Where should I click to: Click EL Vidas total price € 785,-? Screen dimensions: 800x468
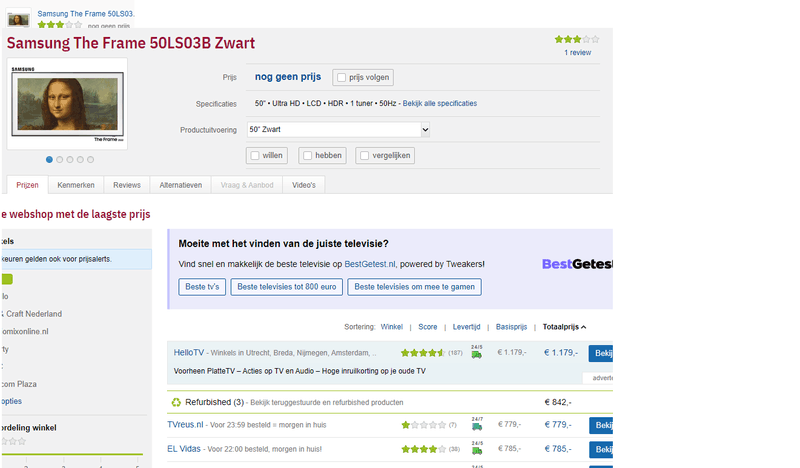[558, 449]
